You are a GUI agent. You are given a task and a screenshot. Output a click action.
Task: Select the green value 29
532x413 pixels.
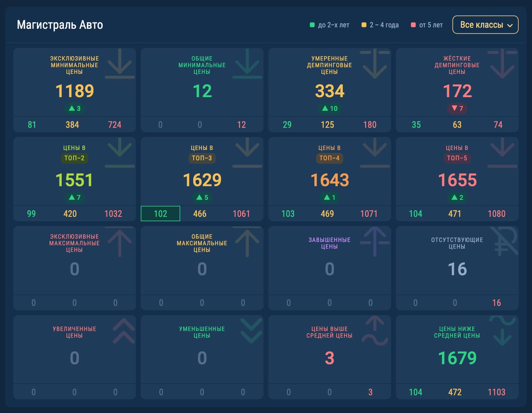click(287, 125)
